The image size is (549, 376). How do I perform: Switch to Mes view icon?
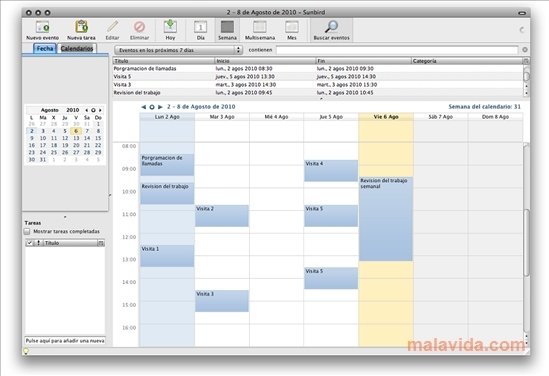(292, 27)
